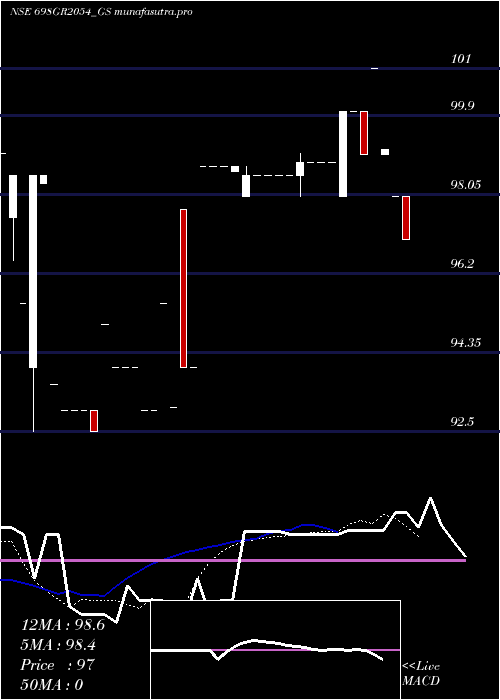Viewport: 500px width, 700px height.
Task: Click the 98.05 price level label
Action: [x=465, y=184]
